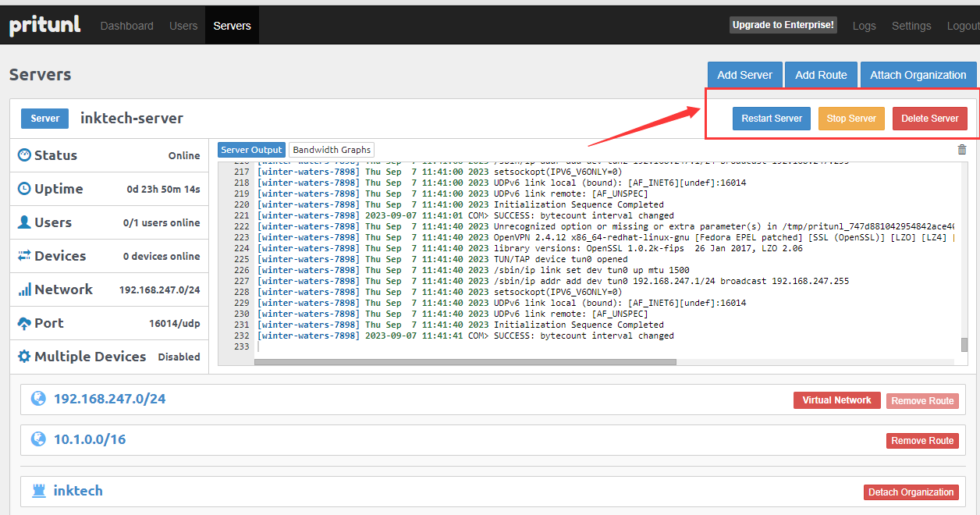Image resolution: width=980 pixels, height=515 pixels.
Task: Click the Delete Server button
Action: pos(930,119)
